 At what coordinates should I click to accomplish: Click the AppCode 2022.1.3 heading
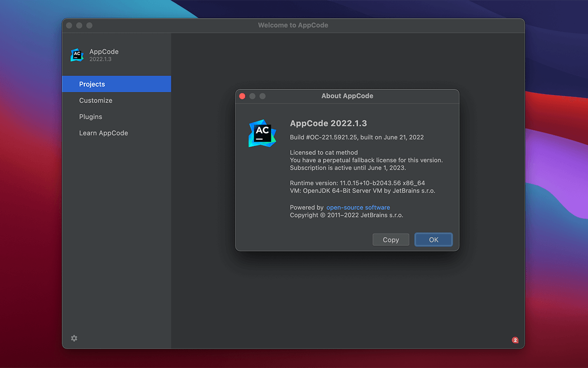pos(328,123)
